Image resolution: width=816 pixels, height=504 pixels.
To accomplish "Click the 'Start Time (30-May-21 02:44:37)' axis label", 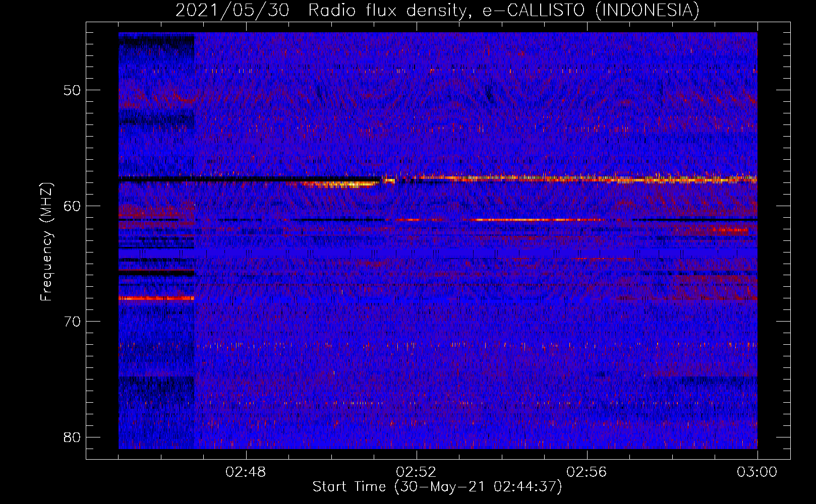I will (x=437, y=487).
